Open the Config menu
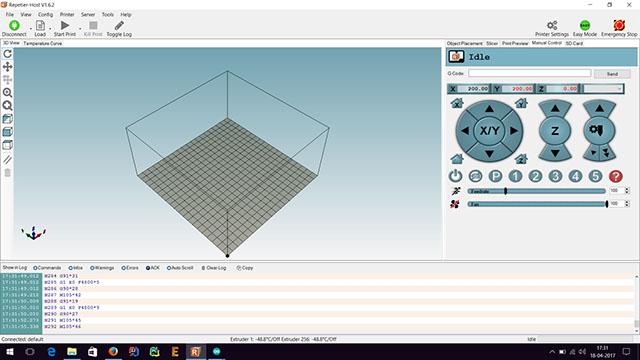 click(45, 14)
